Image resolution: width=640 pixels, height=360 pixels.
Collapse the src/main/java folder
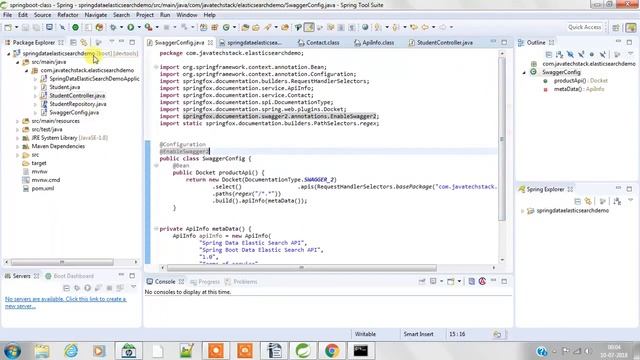tap(18, 62)
